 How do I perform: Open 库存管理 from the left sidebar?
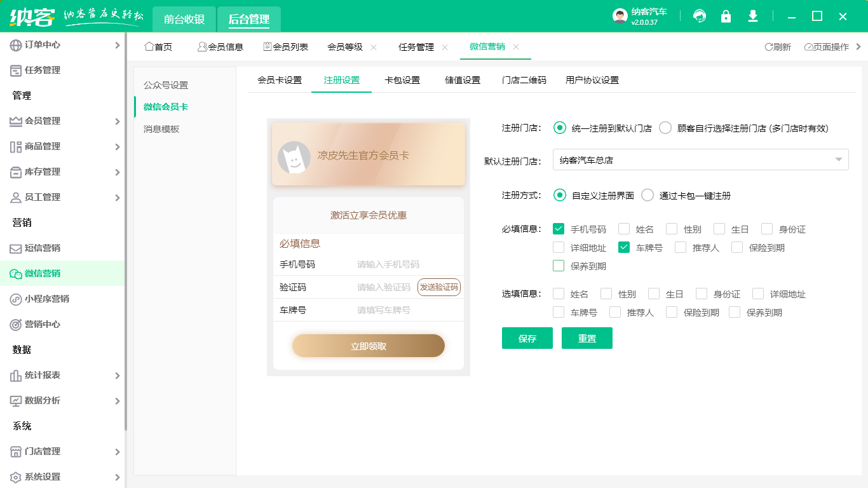(38, 172)
